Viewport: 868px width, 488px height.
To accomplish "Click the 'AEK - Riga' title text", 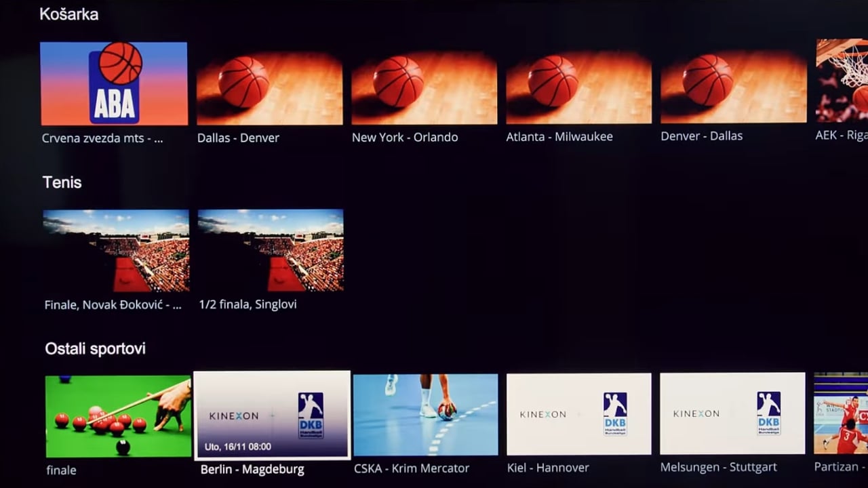I will pos(842,135).
